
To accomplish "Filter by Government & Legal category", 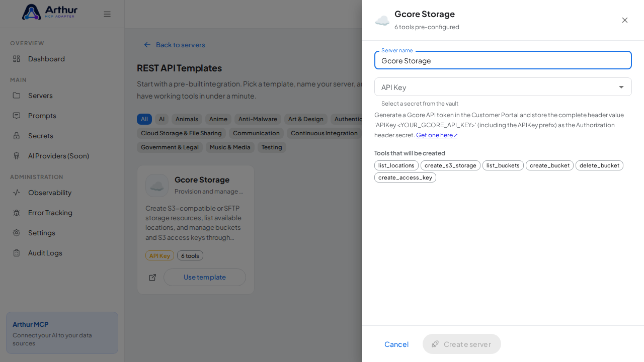I will (170, 147).
